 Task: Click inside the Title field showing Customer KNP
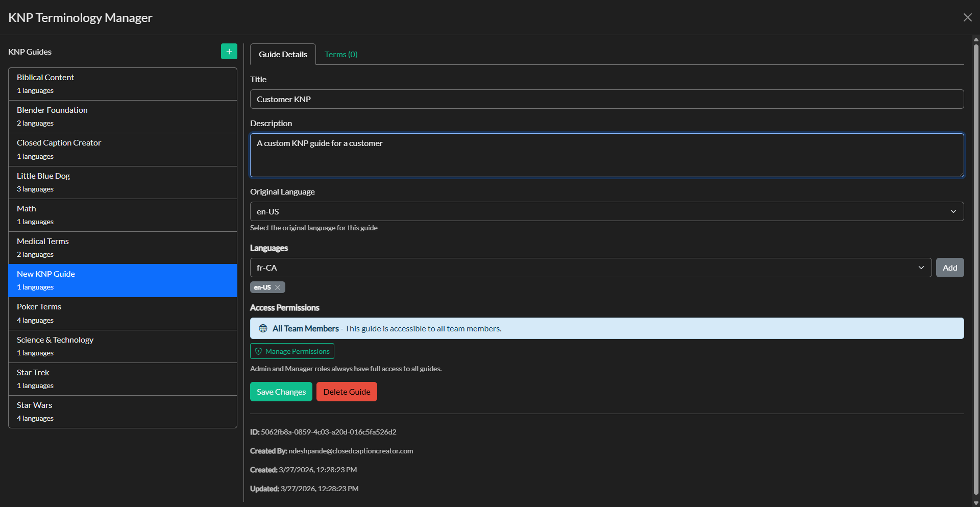(x=561, y=99)
